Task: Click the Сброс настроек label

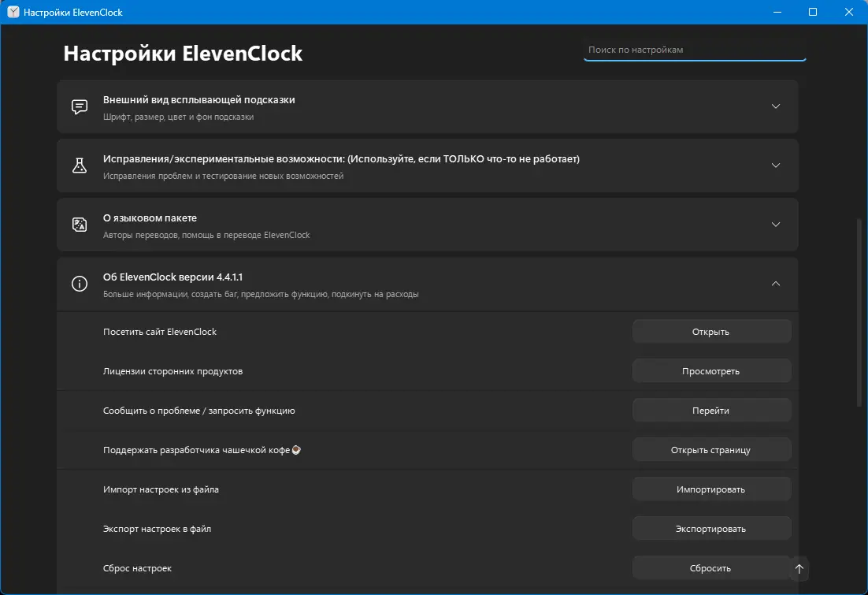Action: 137,568
